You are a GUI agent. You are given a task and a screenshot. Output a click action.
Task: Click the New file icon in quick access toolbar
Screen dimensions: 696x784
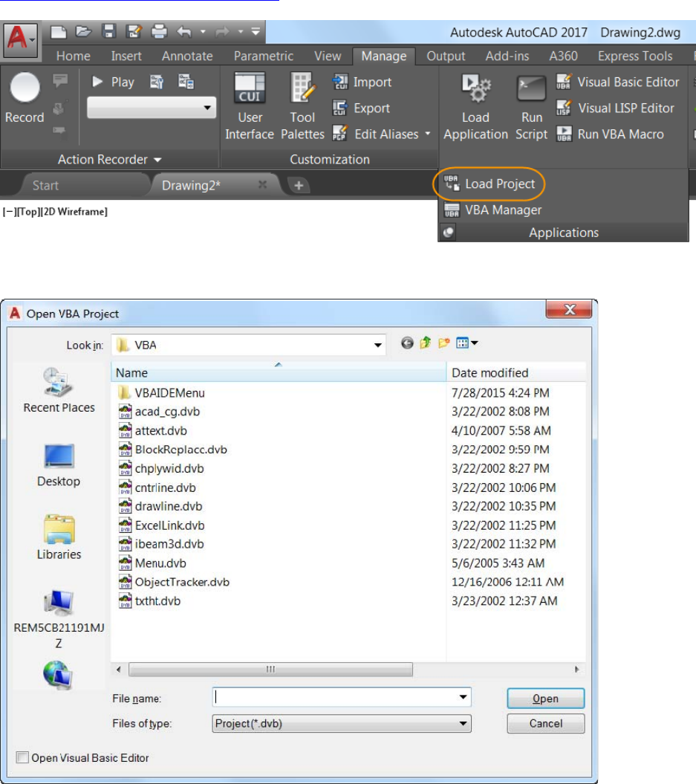59,32
